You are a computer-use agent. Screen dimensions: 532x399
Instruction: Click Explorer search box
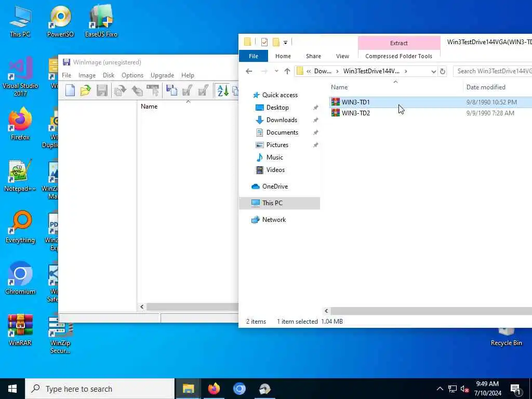coord(493,71)
